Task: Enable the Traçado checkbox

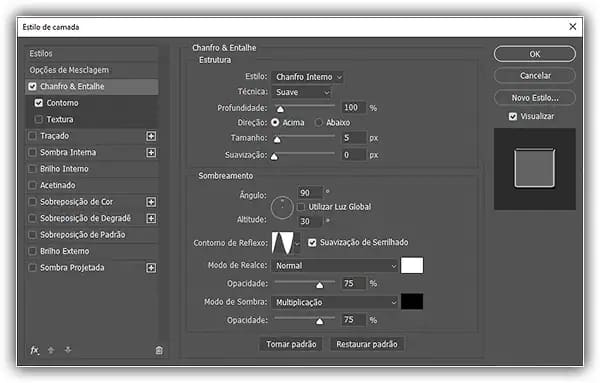Action: [x=33, y=136]
